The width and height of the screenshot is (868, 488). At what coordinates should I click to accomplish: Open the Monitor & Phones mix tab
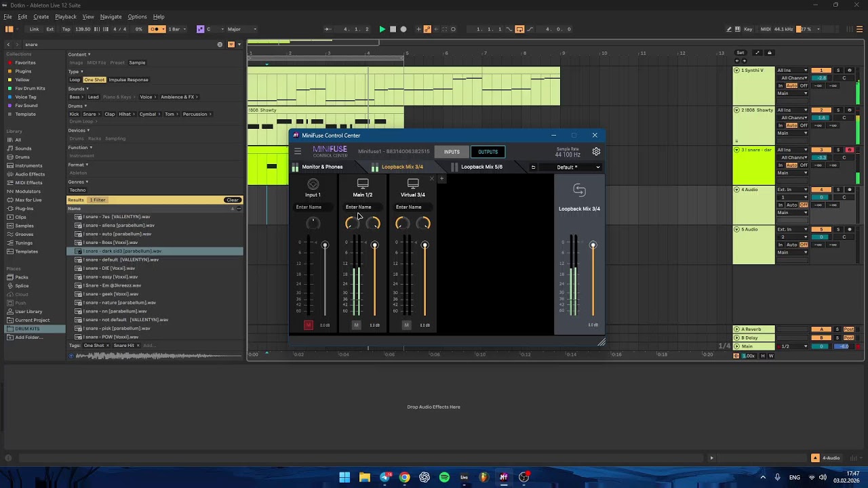coord(323,167)
